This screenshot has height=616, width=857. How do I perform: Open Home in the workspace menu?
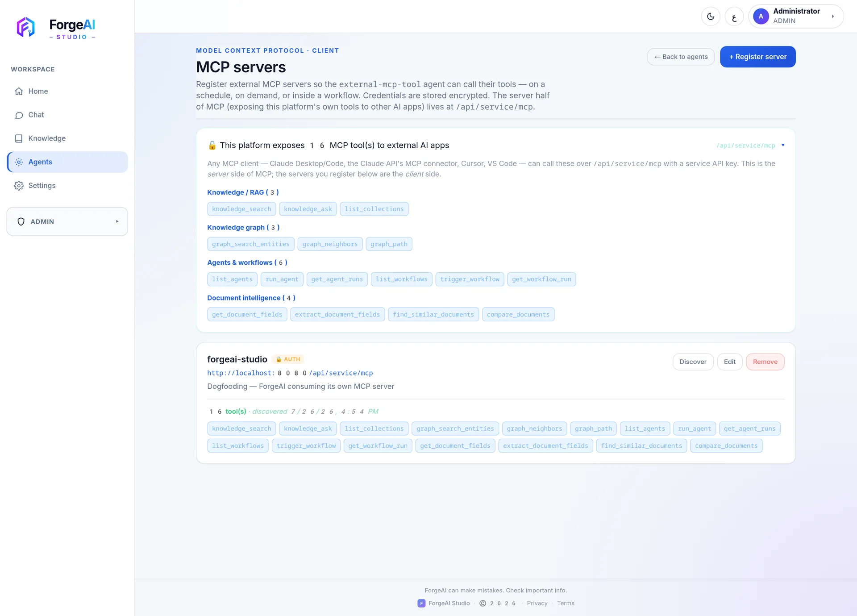[x=67, y=92]
